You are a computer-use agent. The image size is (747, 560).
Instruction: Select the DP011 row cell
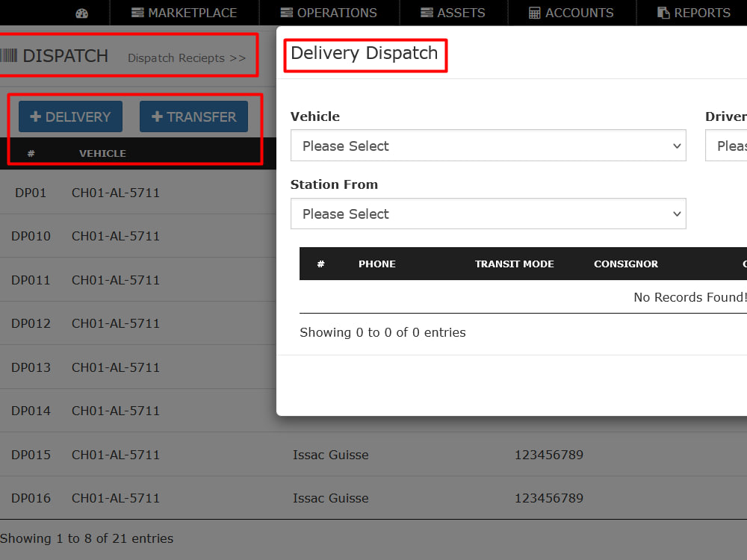pyautogui.click(x=31, y=280)
